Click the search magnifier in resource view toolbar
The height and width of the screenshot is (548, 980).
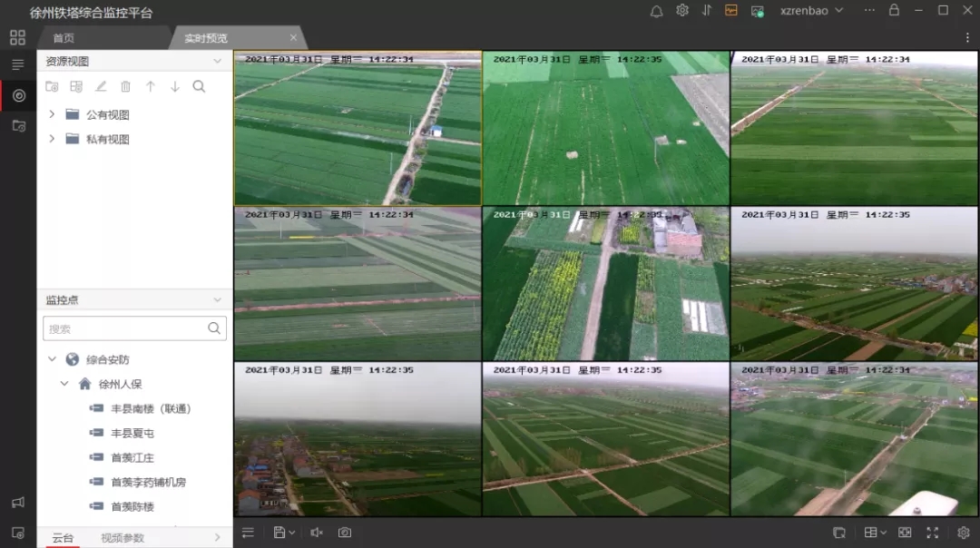[x=199, y=87]
